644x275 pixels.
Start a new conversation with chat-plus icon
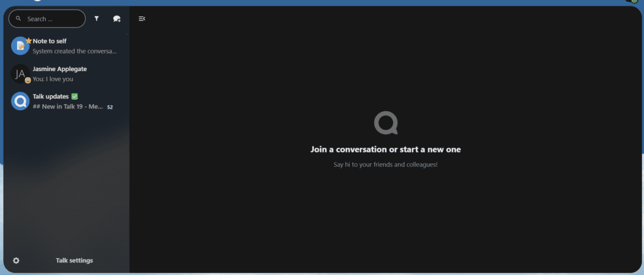(x=116, y=19)
